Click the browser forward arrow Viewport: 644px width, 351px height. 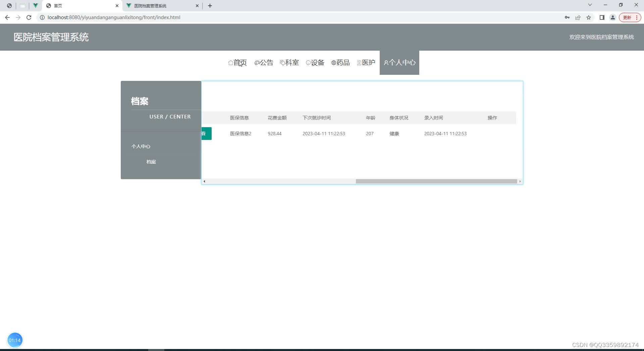[18, 17]
